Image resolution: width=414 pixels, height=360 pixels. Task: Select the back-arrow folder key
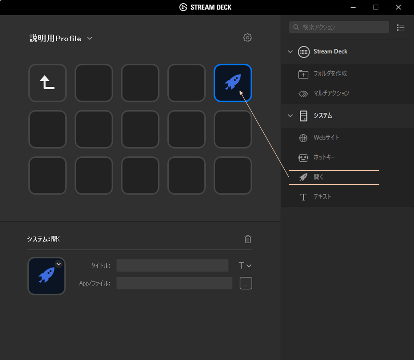tap(47, 83)
